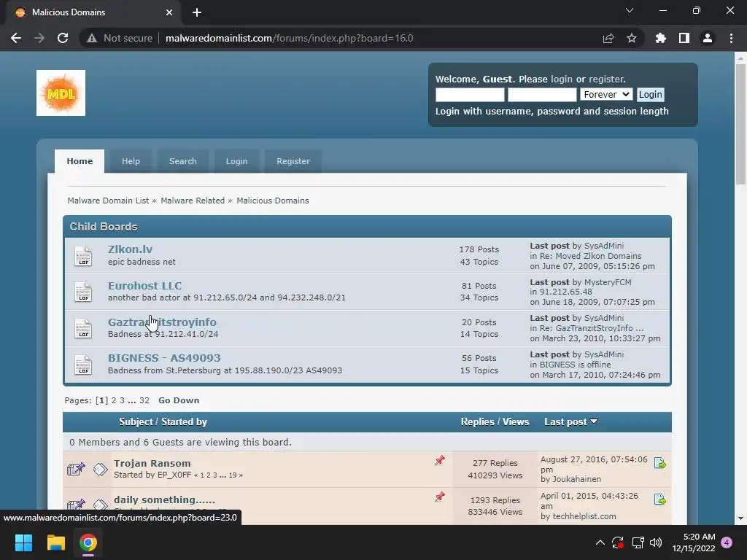Viewport: 747px width, 560px height.
Task: Open the Eurohost LLC board
Action: point(145,286)
